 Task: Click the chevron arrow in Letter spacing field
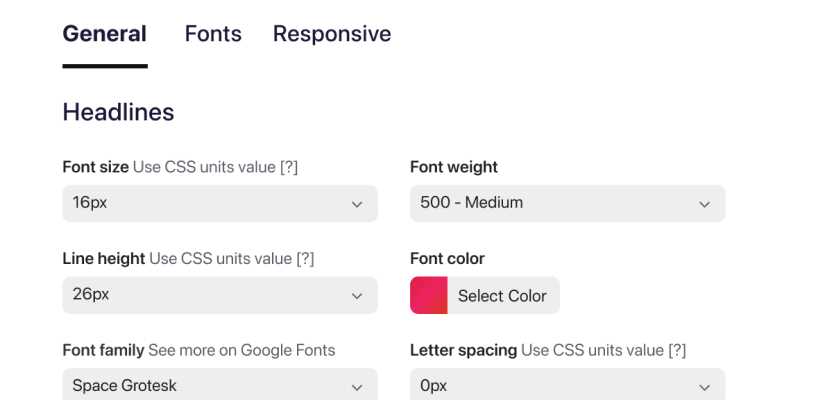(x=704, y=387)
